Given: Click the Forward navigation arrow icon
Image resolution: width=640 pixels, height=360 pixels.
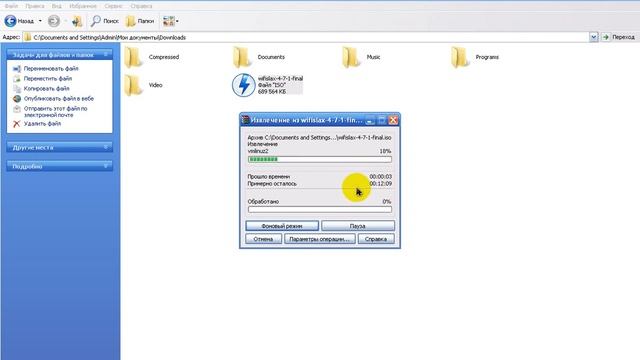Looking at the screenshot, I should click(53, 21).
